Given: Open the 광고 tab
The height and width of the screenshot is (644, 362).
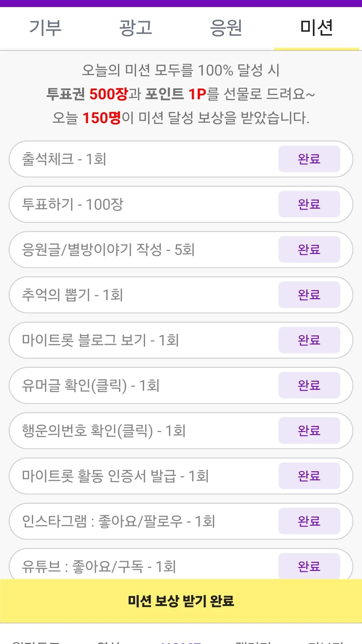Looking at the screenshot, I should point(136,28).
